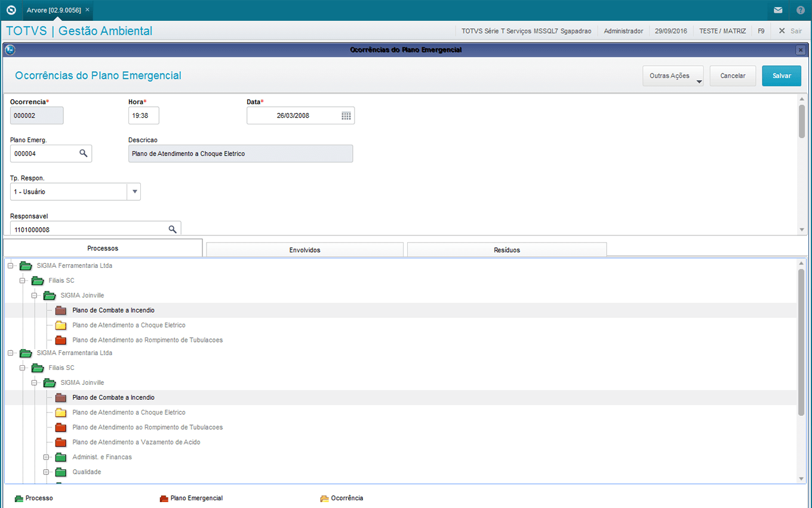This screenshot has height=508, width=812.
Task: Open the Tp. Respon. dropdown
Action: 134,192
